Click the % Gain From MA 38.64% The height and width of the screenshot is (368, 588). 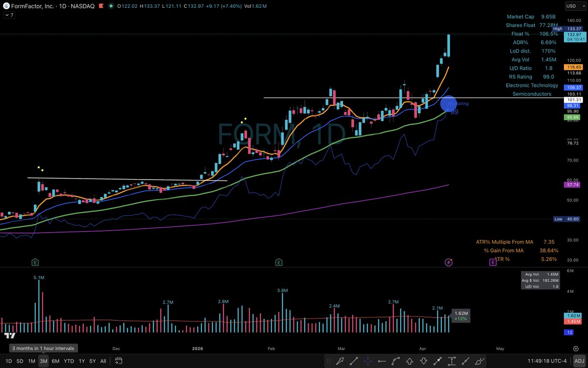point(521,250)
